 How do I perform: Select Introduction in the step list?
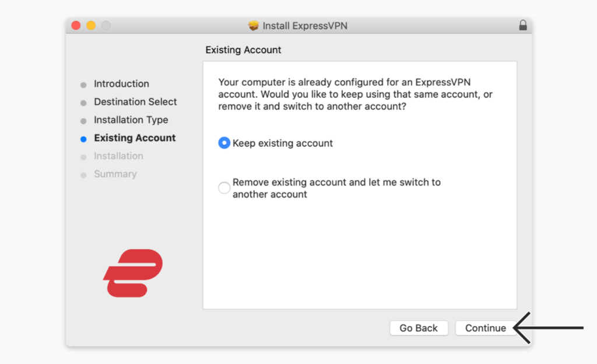(x=121, y=84)
